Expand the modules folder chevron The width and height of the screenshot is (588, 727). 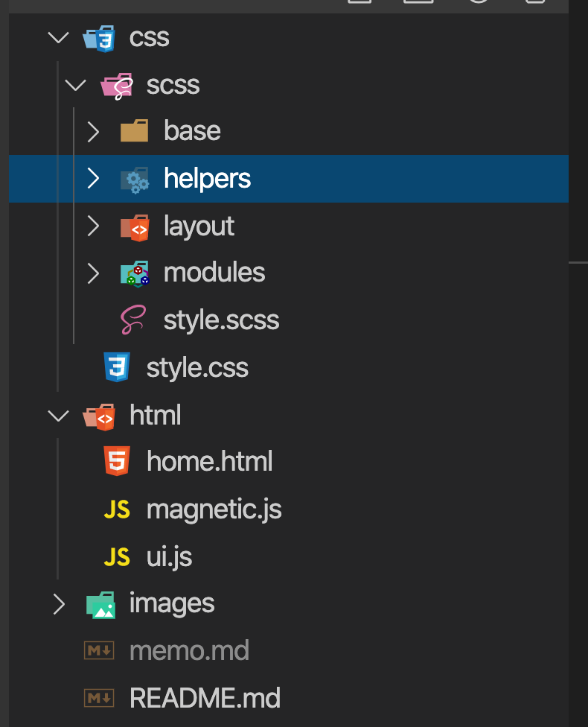point(94,273)
